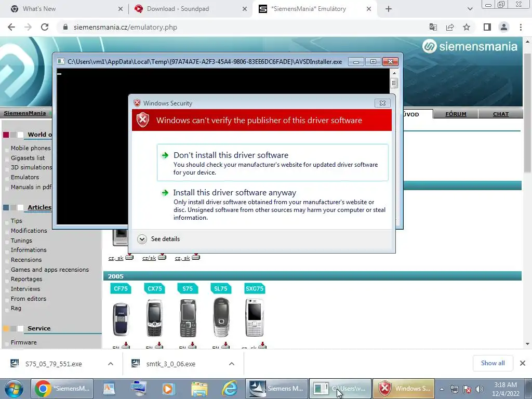The width and height of the screenshot is (532, 399).
Task: Dismiss the downloads bar
Action: (x=523, y=363)
